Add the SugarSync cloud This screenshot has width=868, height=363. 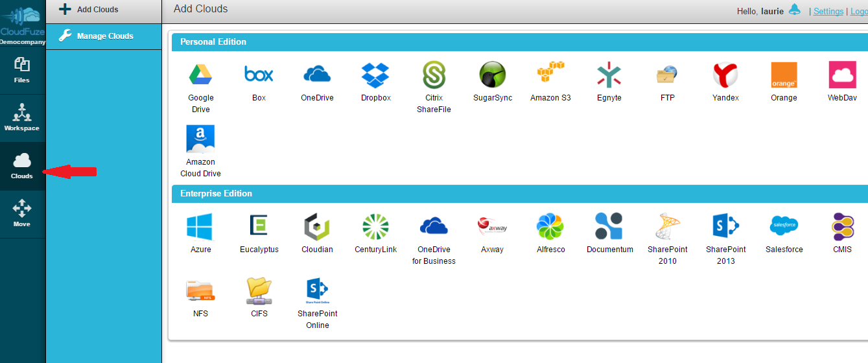pos(493,75)
